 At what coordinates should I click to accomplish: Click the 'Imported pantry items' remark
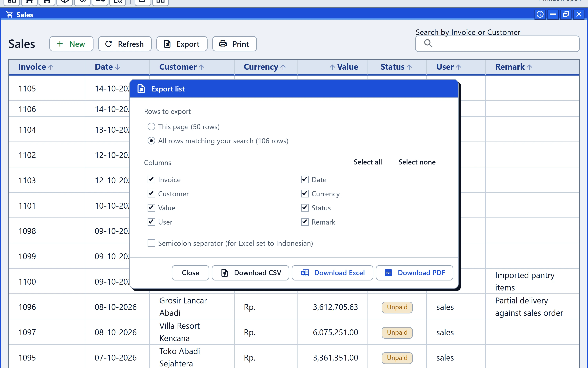pos(525,281)
